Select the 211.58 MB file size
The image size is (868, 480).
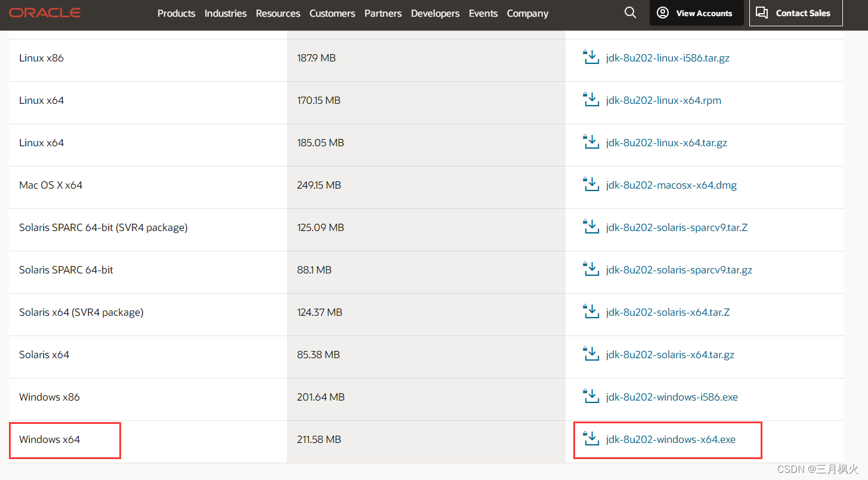319,439
